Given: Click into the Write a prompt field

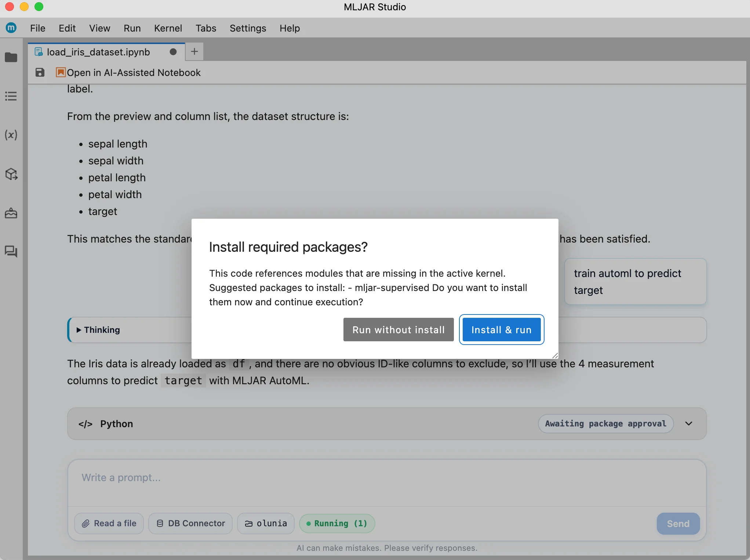Looking at the screenshot, I should click(x=387, y=483).
